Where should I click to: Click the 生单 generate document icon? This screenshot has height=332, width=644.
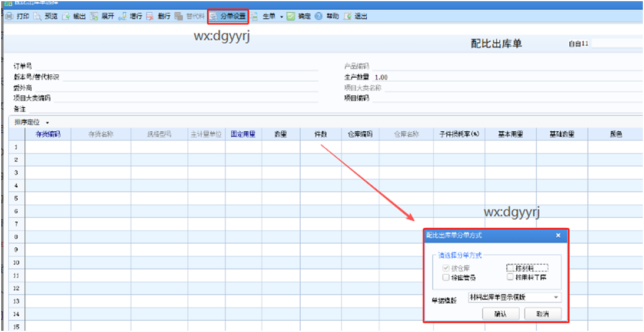coord(255,16)
